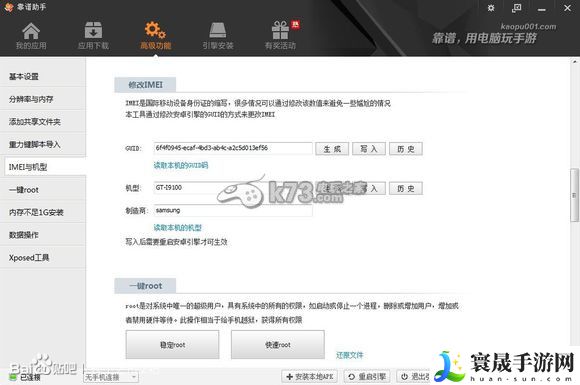Click 历史 button in the 机型 row
This screenshot has height=385, width=580.
click(406, 189)
